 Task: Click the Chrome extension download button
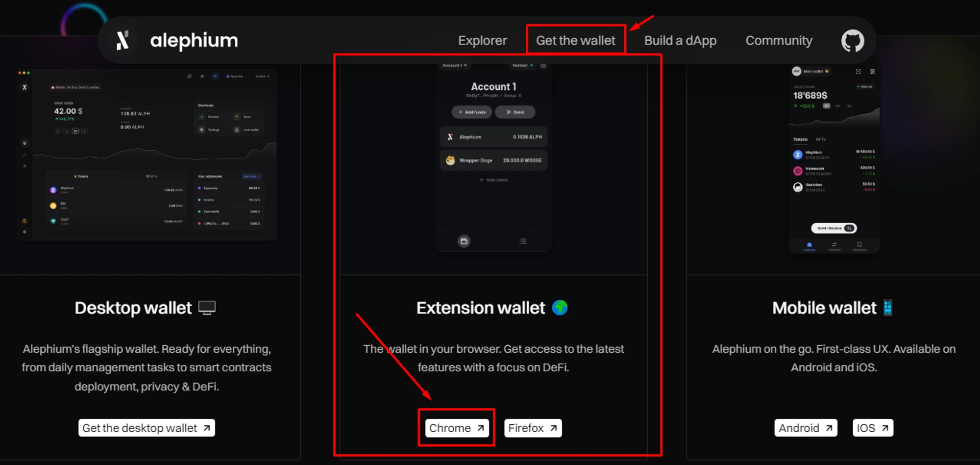(x=456, y=428)
